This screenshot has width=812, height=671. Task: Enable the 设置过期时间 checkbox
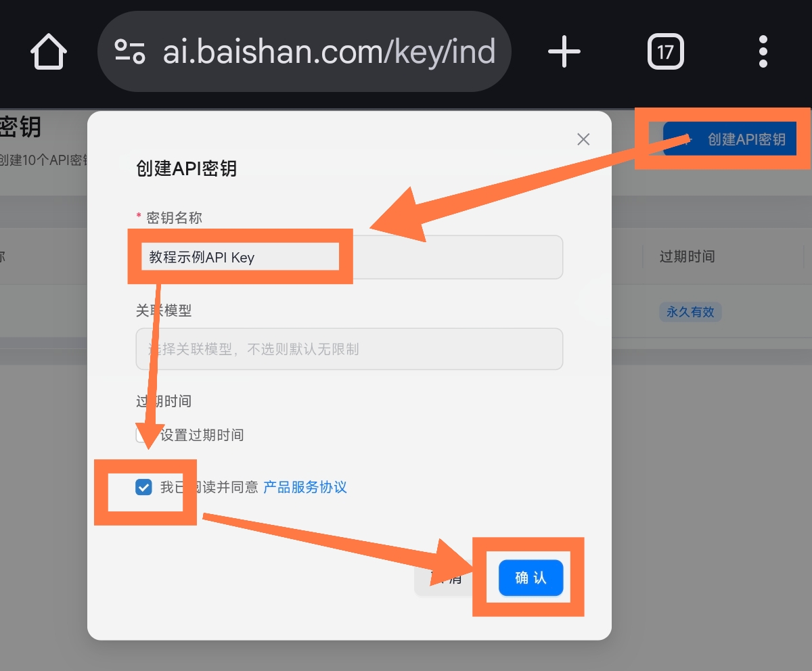143,434
